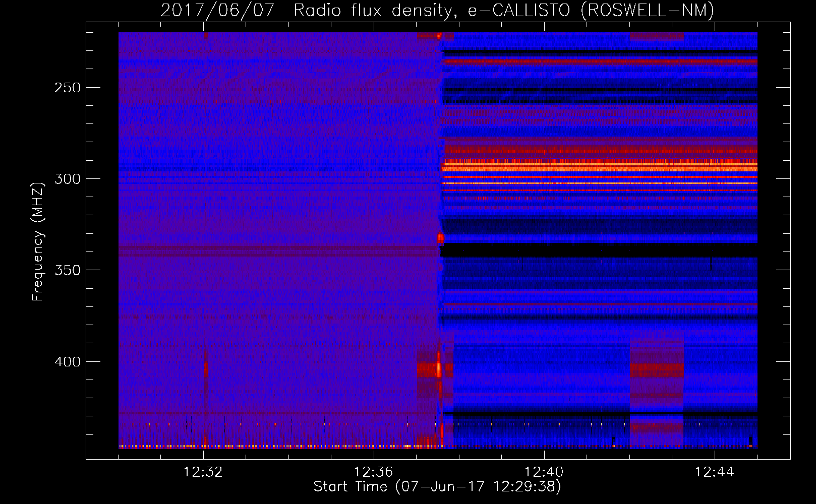Click the 12:32 time tick label
The image size is (816, 504).
[x=203, y=472]
